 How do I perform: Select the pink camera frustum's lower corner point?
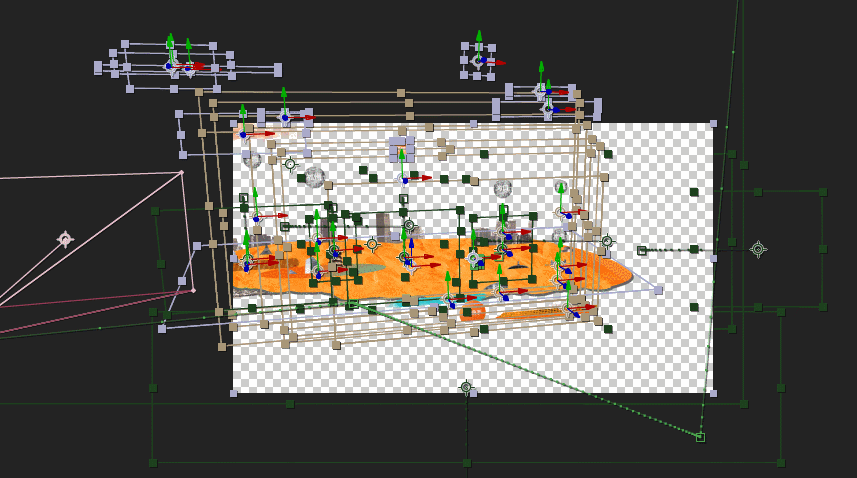pyautogui.click(x=193, y=291)
